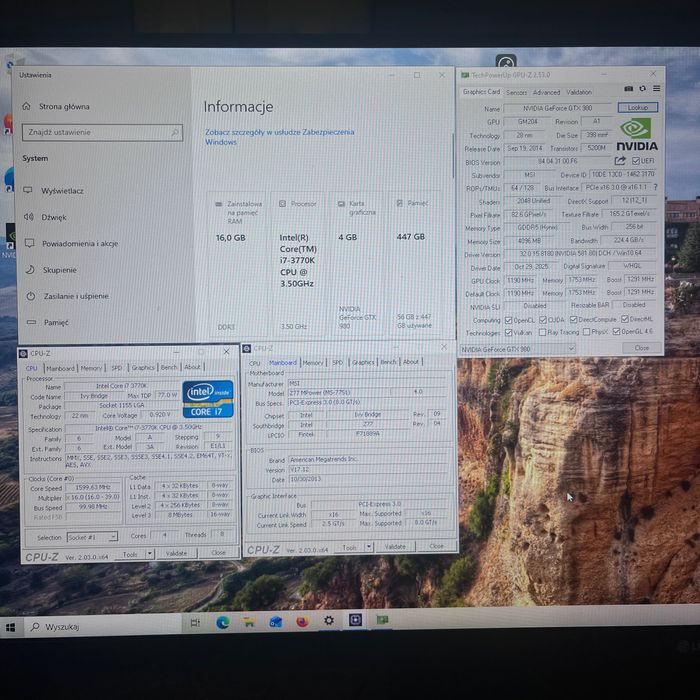
Task: Toggle the DirectCompute checkbox
Action: [x=574, y=320]
